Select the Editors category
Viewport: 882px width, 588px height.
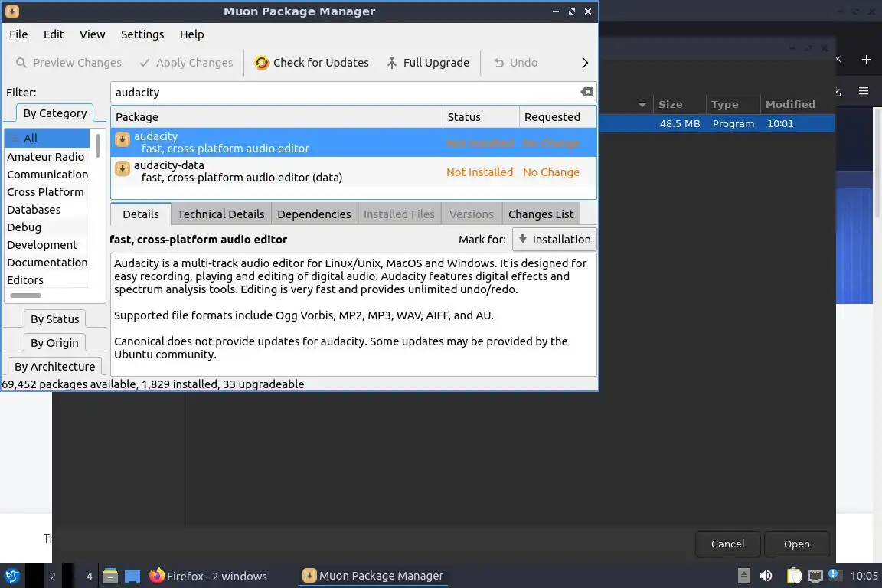click(47, 279)
